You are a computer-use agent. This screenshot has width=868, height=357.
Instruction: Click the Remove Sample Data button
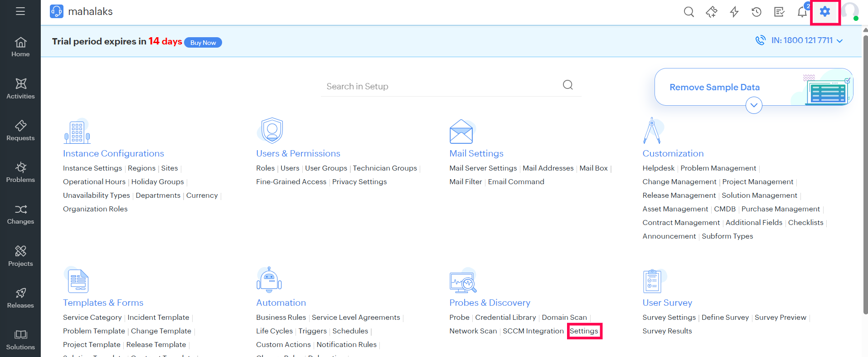(x=714, y=87)
